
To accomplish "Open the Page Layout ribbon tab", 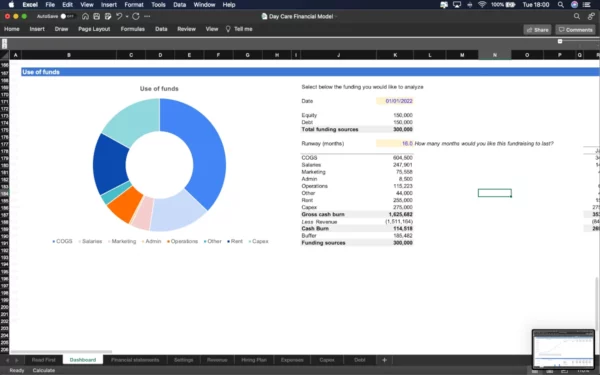I will 94,29.
